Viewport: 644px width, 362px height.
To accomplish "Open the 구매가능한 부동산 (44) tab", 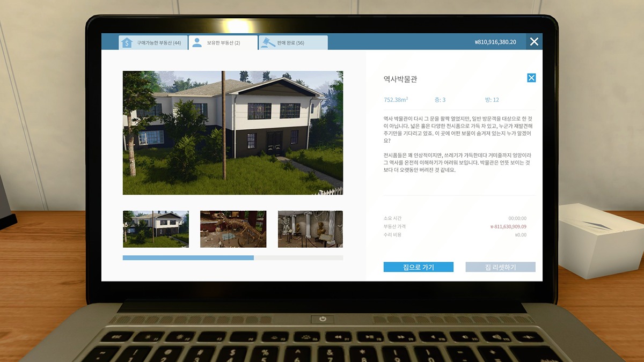I will coord(158,43).
